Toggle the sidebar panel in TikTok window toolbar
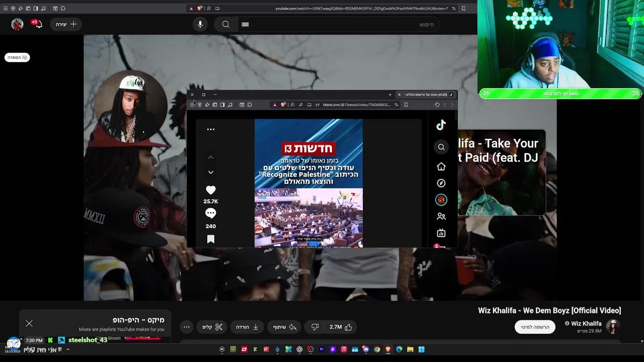644x362 pixels. click(x=222, y=105)
